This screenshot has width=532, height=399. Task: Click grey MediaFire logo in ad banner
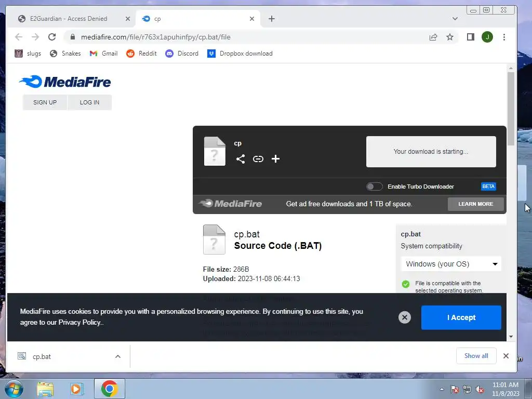click(230, 204)
